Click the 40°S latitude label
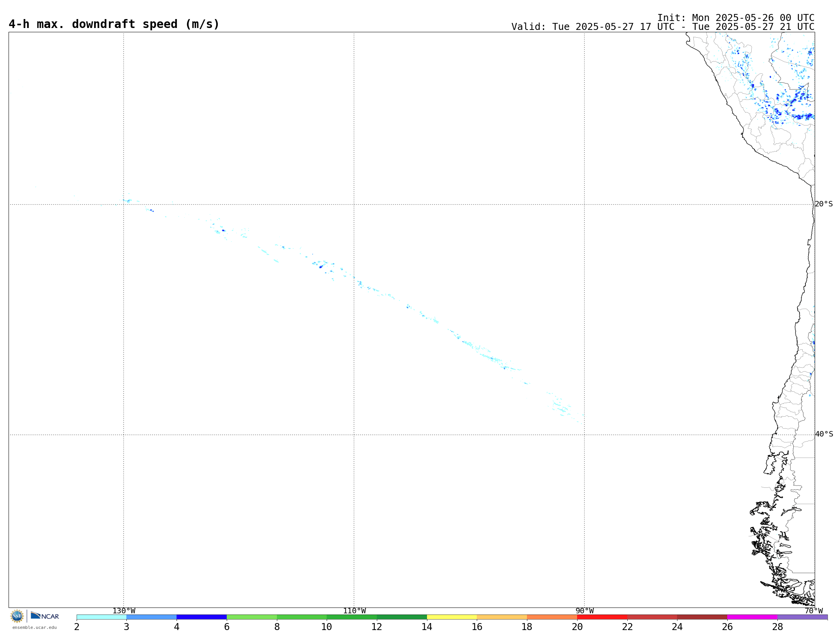 [x=824, y=434]
